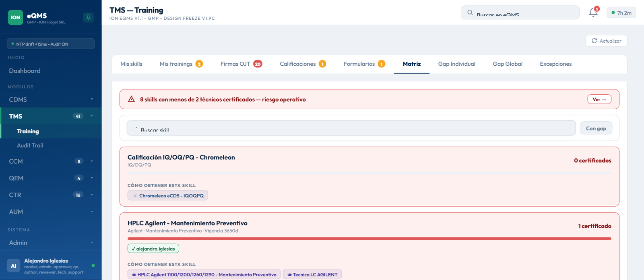Image resolution: width=644 pixels, height=280 pixels.
Task: Collapse the TMS module section
Action: coord(51,116)
